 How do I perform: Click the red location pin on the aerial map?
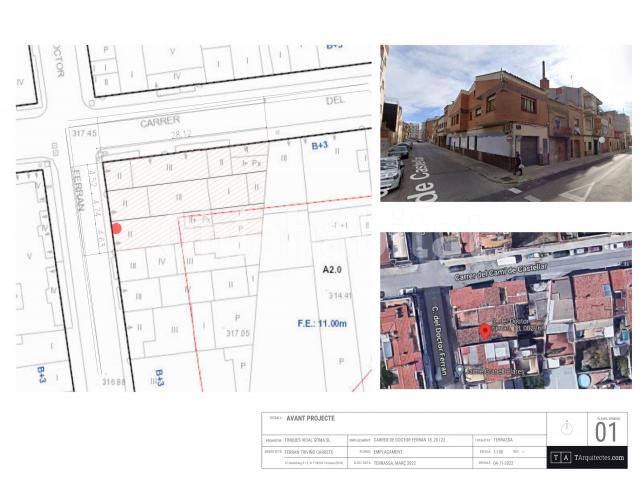pyautogui.click(x=485, y=329)
